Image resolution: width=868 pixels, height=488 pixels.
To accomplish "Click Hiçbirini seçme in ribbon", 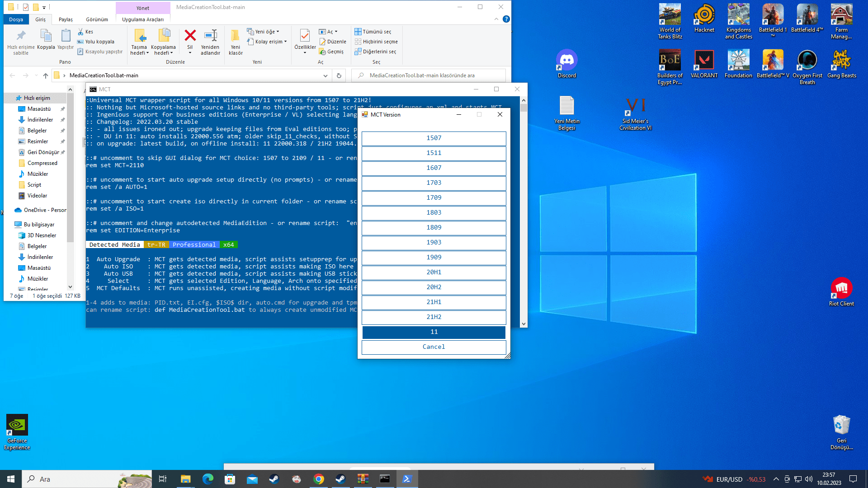I will click(x=376, y=42).
